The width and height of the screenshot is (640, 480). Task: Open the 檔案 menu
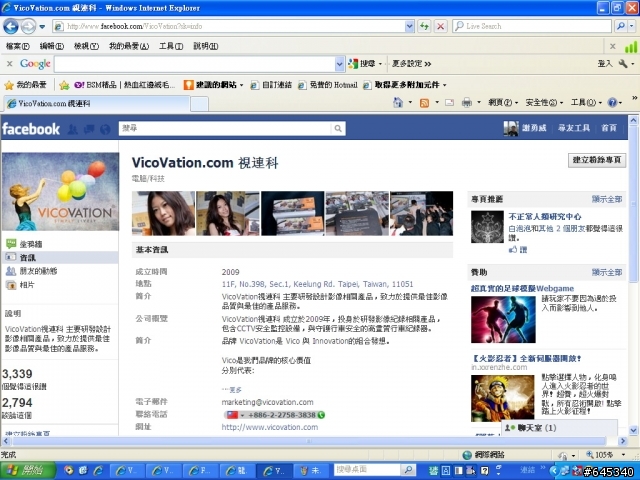coord(18,46)
